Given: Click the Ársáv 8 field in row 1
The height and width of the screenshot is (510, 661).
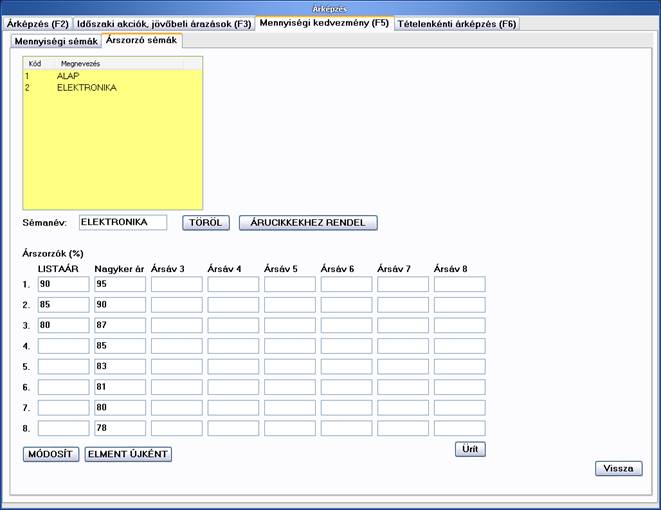Looking at the screenshot, I should (x=459, y=284).
